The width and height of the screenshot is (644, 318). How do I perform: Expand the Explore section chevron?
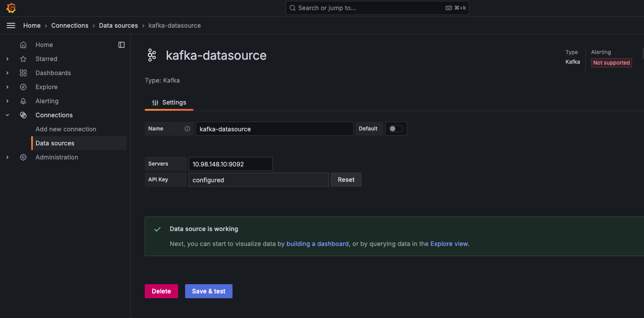pyautogui.click(x=7, y=87)
